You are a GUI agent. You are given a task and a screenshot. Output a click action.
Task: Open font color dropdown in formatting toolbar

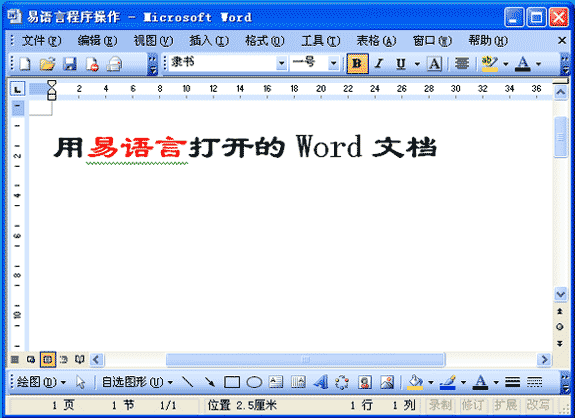[x=538, y=64]
